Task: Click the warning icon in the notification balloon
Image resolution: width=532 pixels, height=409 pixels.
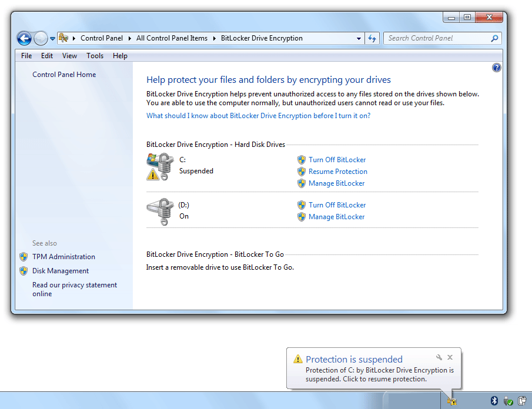Action: pos(298,359)
